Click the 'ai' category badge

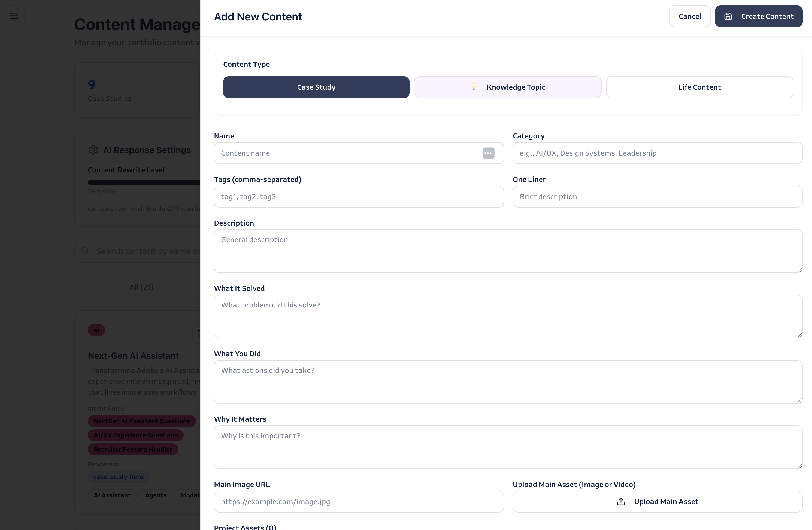(96, 330)
